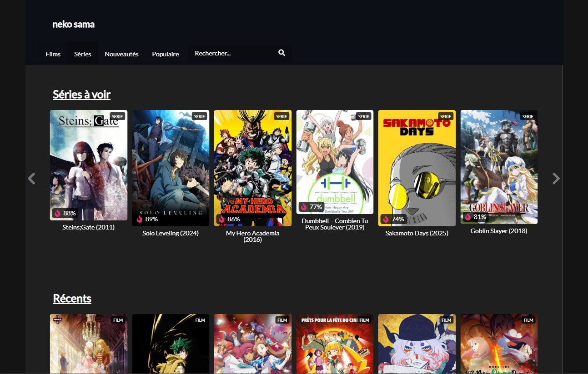Click the right carousel arrow
Screen dimensions: 588x374
pos(556,179)
